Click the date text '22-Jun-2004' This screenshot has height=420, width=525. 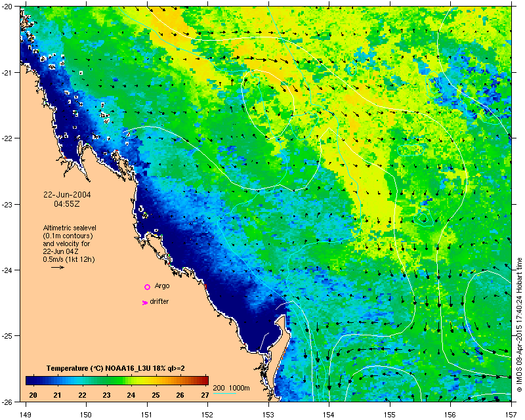pos(67,195)
